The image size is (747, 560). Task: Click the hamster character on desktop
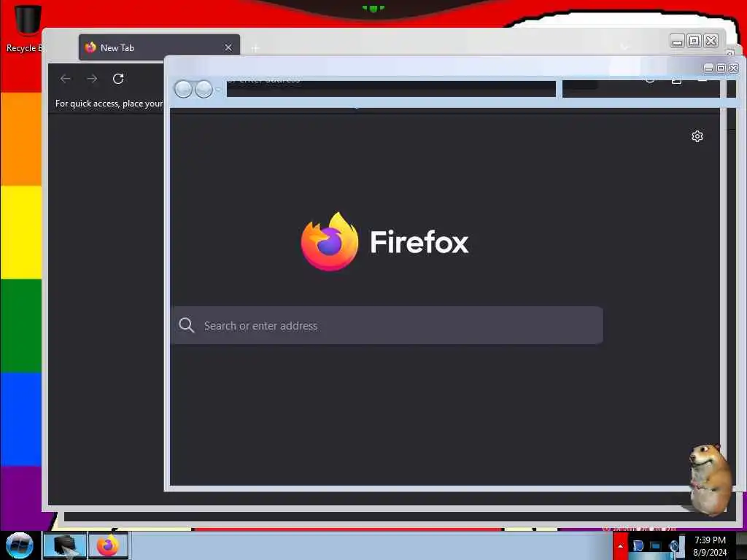[x=709, y=480]
